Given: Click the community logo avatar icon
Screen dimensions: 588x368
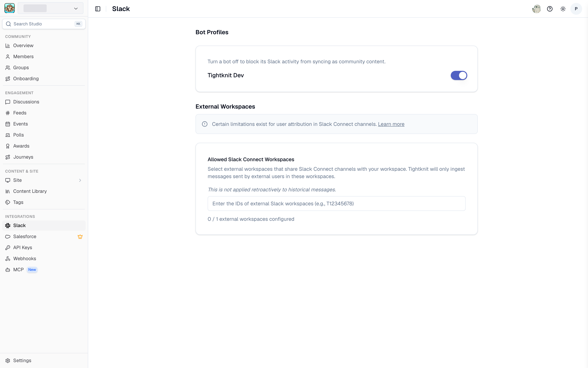Looking at the screenshot, I should tap(10, 8).
